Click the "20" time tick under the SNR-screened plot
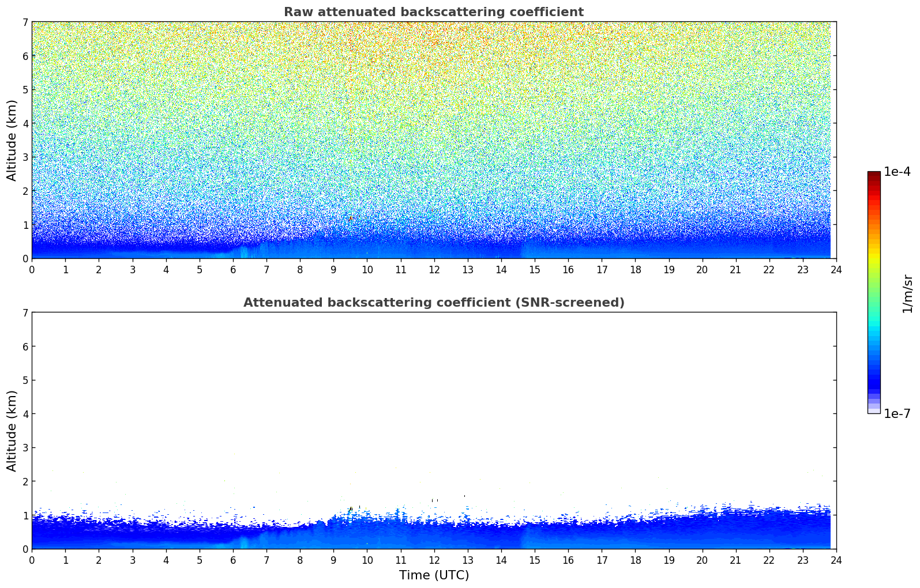The height and width of the screenshot is (588, 920). [x=702, y=560]
